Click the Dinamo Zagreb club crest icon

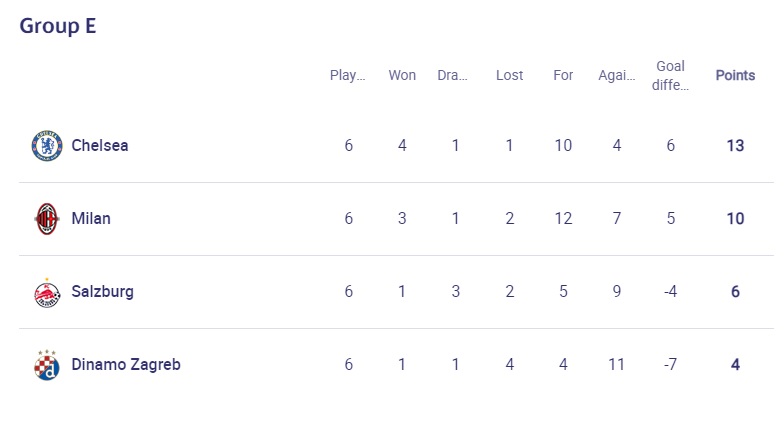click(47, 366)
